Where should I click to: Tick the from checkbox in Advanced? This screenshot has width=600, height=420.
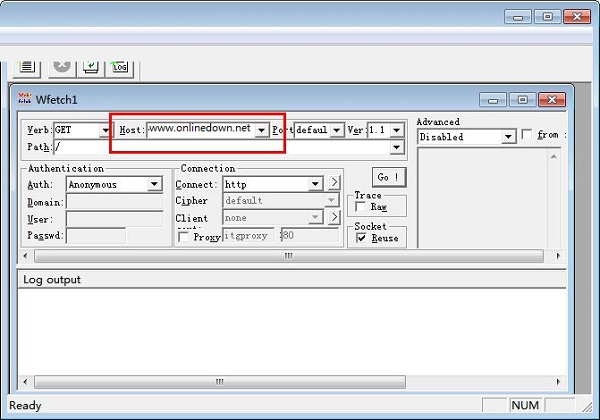click(527, 135)
